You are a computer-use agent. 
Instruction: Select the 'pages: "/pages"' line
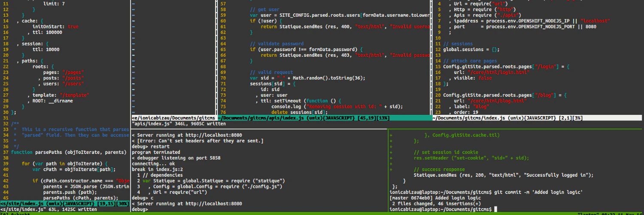pos(64,72)
